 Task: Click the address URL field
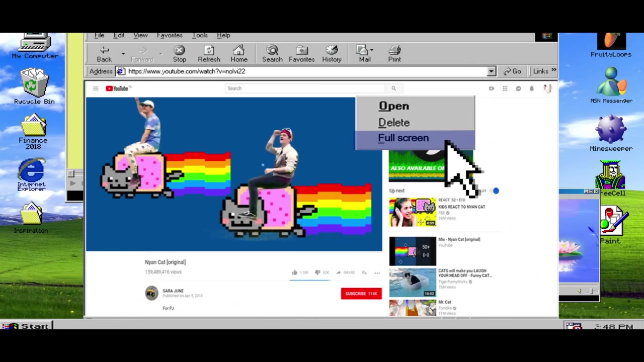[x=306, y=71]
